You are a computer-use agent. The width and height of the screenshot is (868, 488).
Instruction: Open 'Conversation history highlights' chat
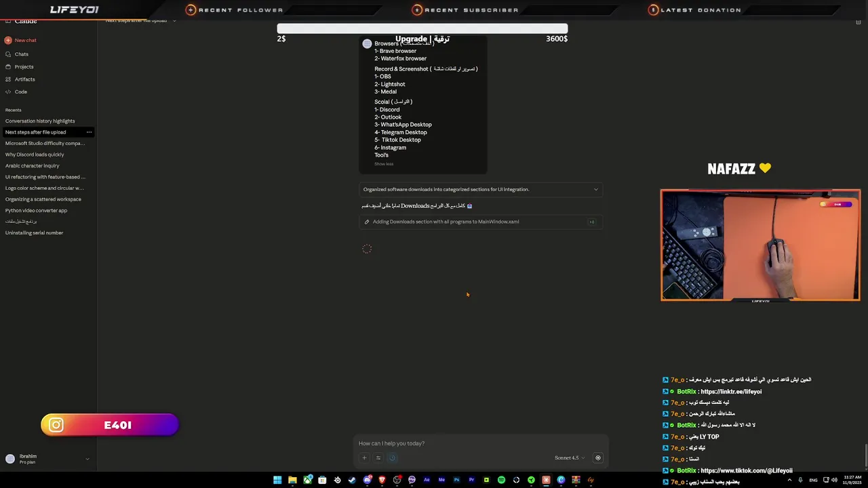click(40, 121)
